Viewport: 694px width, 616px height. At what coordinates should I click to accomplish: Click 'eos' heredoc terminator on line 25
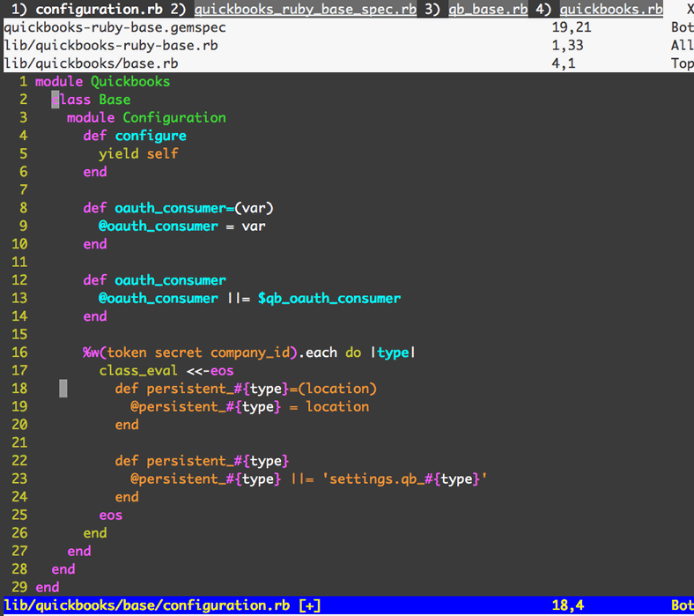pyautogui.click(x=111, y=515)
